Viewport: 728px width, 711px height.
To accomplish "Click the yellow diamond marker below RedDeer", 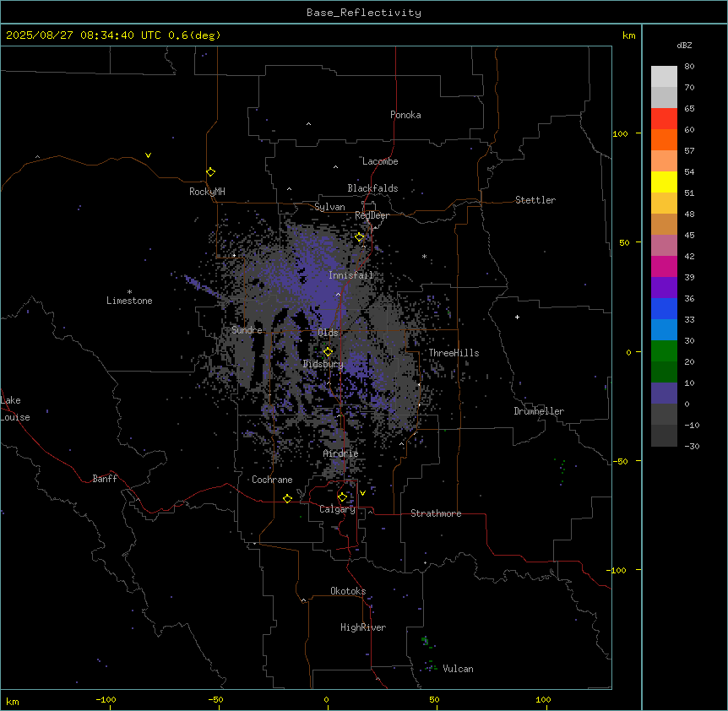I will [x=360, y=237].
